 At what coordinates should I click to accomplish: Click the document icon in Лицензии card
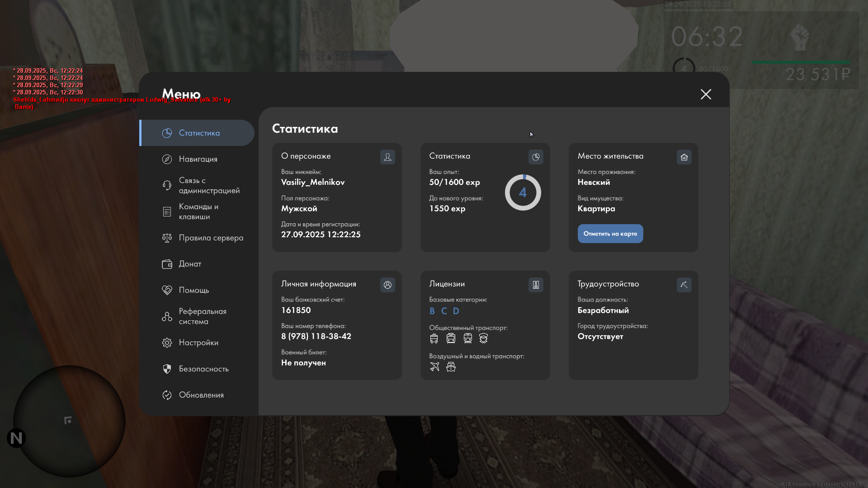point(536,285)
